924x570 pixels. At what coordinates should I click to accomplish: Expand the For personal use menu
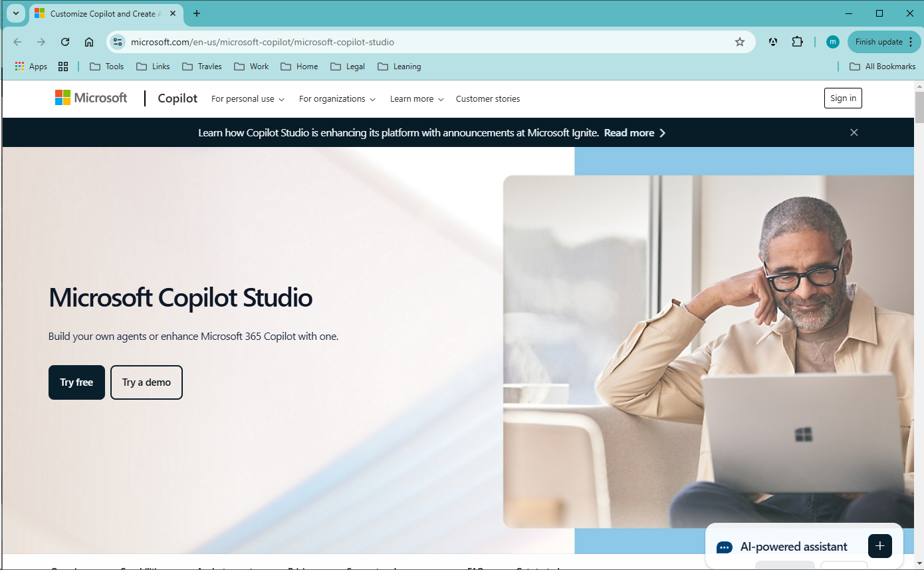coord(248,99)
